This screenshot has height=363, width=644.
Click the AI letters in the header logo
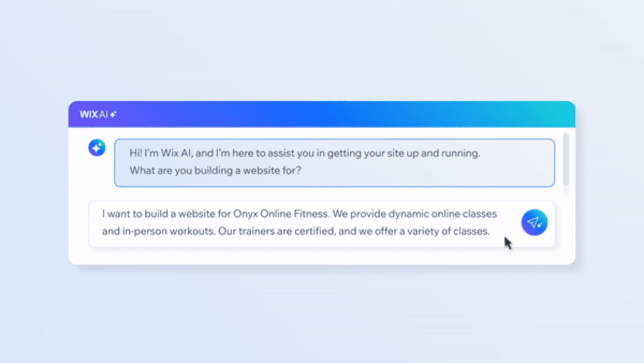[x=103, y=114]
